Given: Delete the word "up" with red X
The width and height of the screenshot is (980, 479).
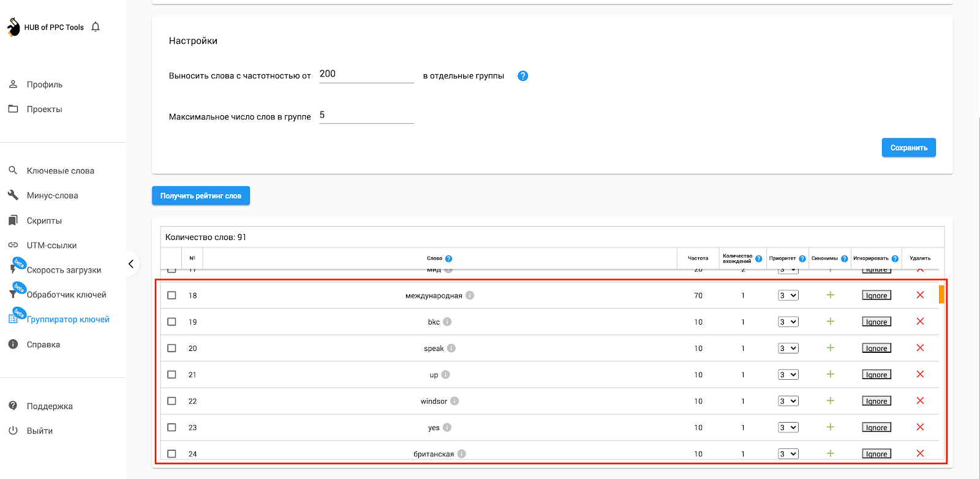Looking at the screenshot, I should tap(920, 374).
